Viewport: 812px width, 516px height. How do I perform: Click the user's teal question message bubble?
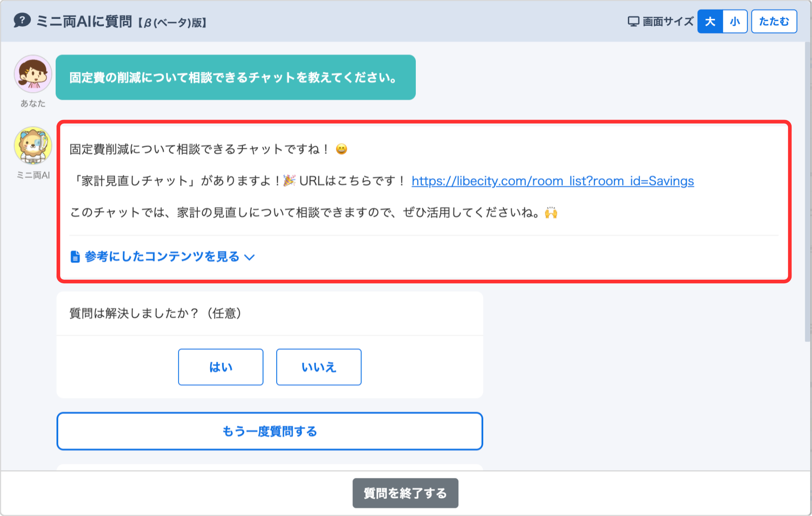235,77
